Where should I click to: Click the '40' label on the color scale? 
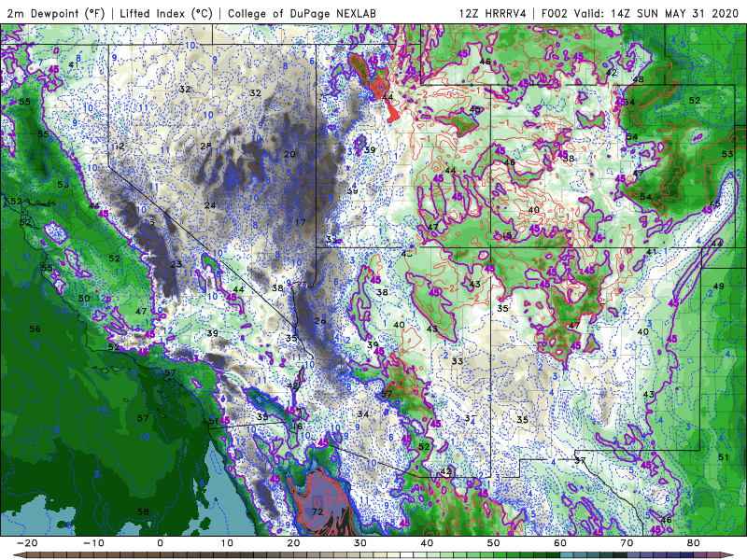click(427, 543)
